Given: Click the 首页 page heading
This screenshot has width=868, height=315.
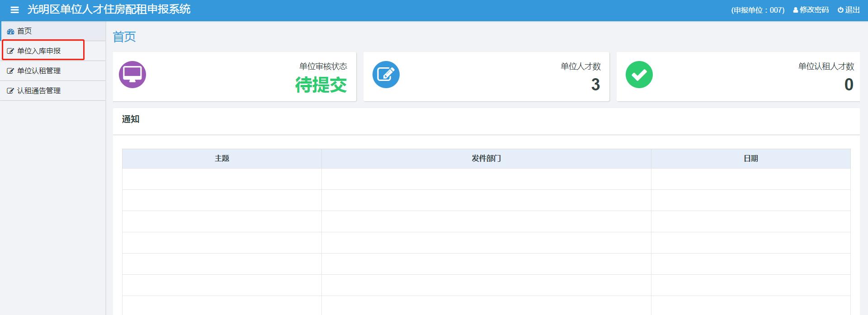Looking at the screenshot, I should [x=124, y=37].
